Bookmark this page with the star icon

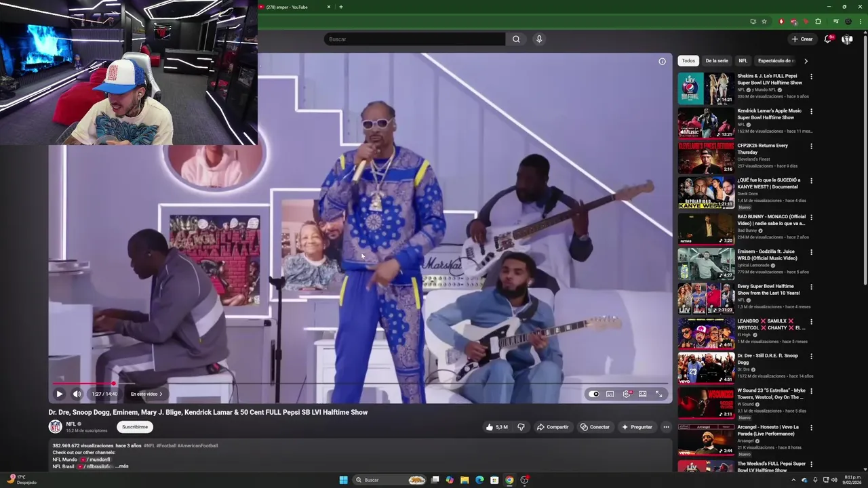point(764,22)
